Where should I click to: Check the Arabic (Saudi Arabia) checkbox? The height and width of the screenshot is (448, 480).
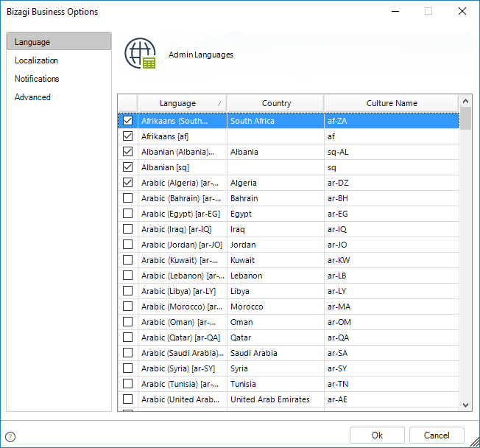click(x=127, y=352)
